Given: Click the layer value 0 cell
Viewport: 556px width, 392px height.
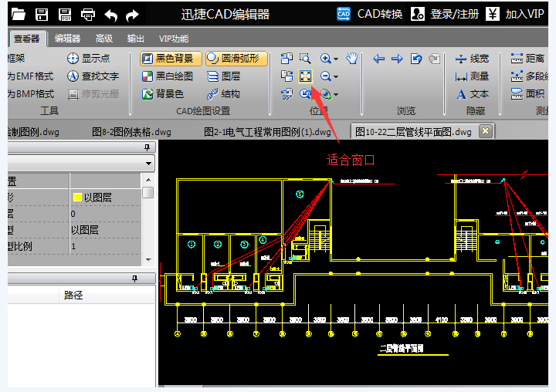Looking at the screenshot, I should click(x=106, y=214).
